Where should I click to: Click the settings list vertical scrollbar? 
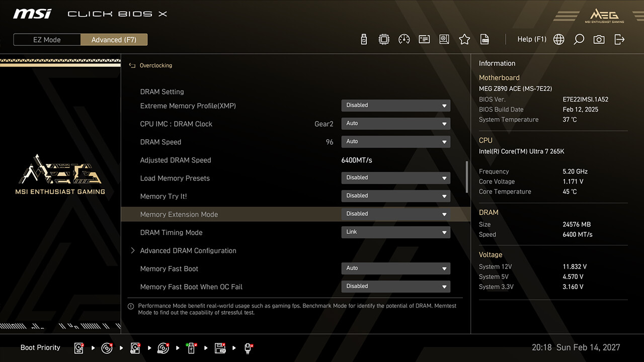coord(467,177)
